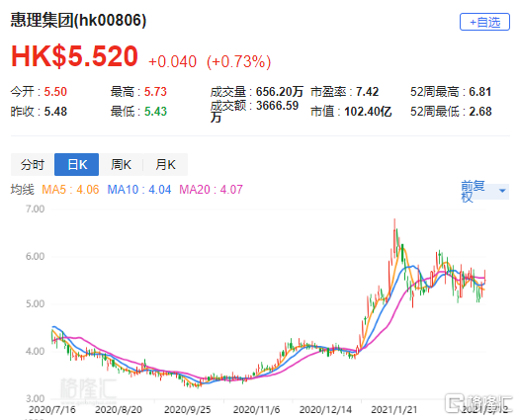
Task: Click the 市盈率 value 7.42
Action: pos(367,92)
